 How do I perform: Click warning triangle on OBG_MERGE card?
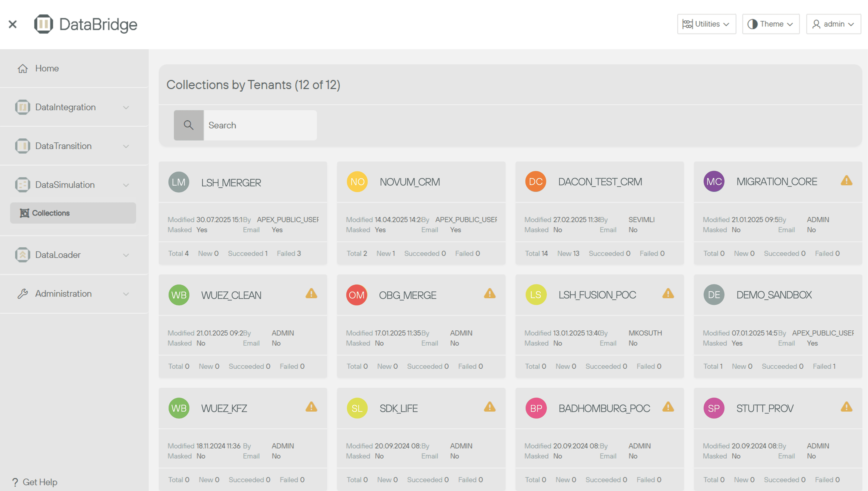click(x=489, y=294)
